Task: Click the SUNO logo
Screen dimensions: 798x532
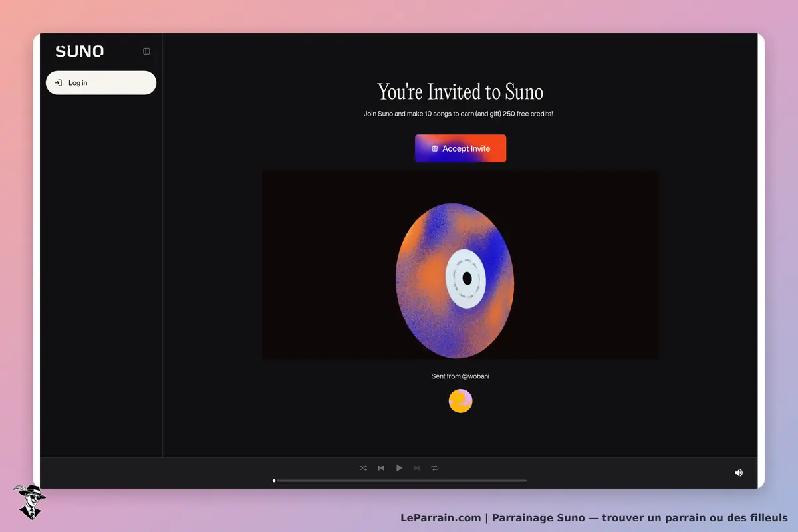Action: point(80,51)
